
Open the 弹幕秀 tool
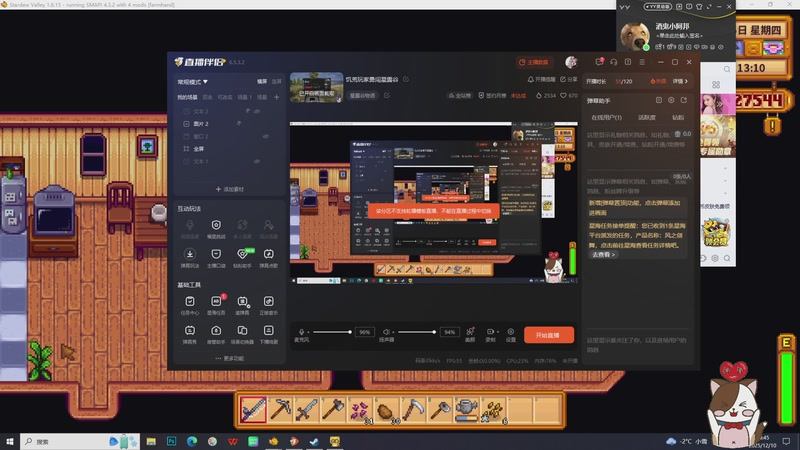190,335
